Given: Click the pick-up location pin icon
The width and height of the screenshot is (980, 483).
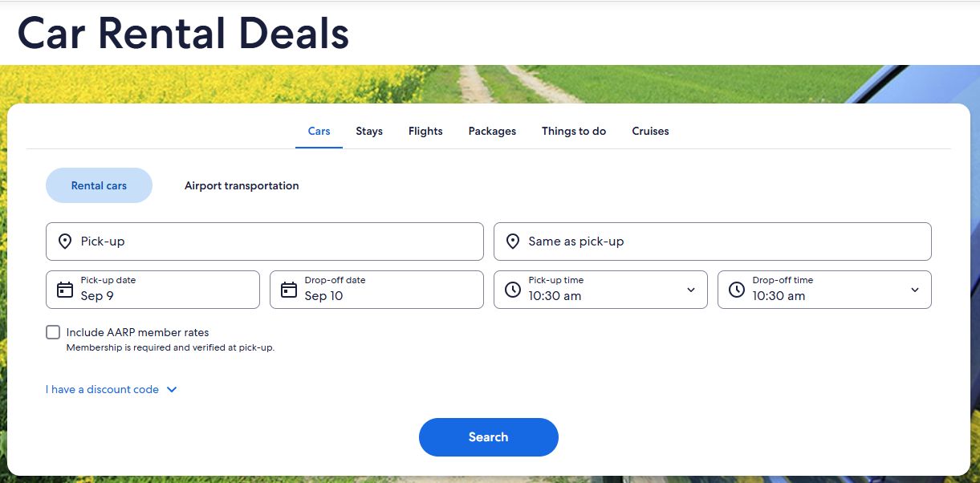Looking at the screenshot, I should coord(65,241).
